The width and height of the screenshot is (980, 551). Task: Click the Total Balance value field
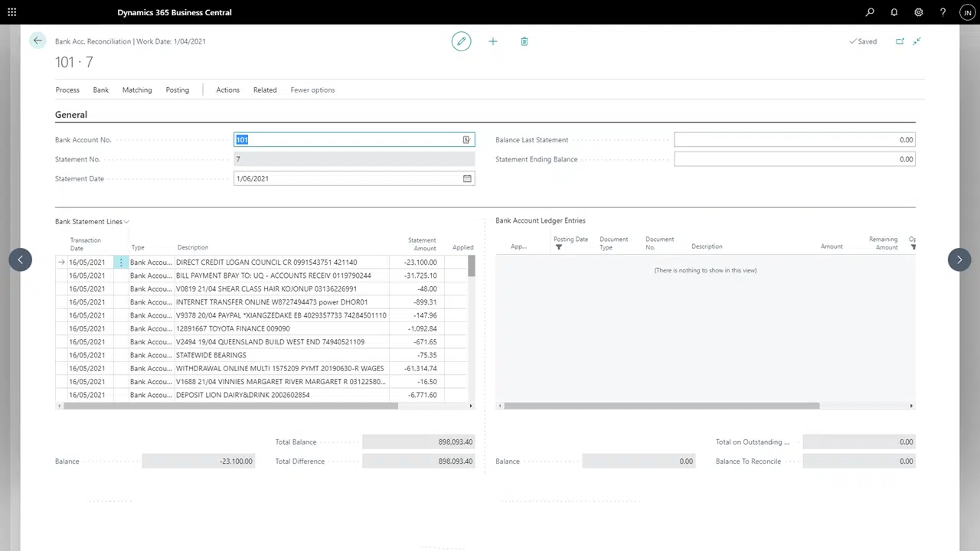(418, 442)
